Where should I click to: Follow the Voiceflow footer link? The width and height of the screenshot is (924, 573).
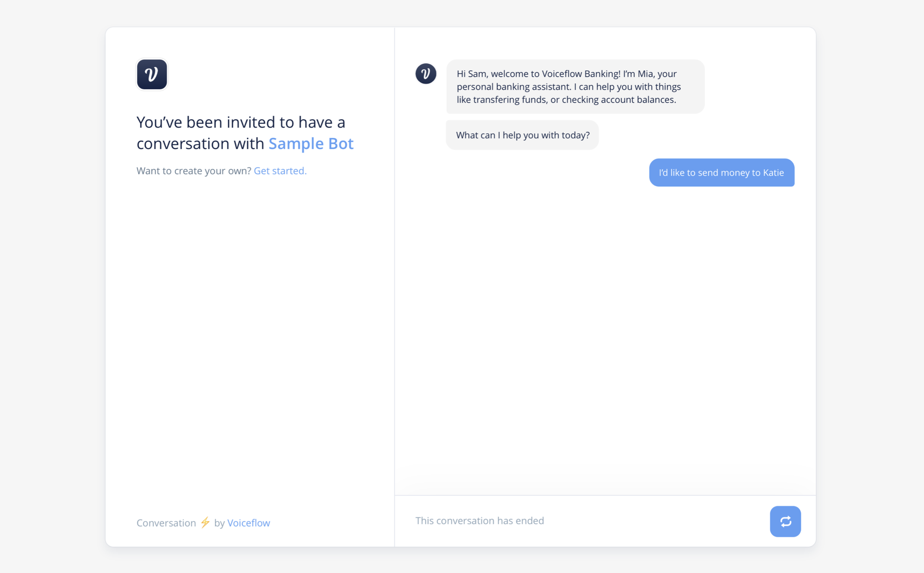(x=248, y=523)
